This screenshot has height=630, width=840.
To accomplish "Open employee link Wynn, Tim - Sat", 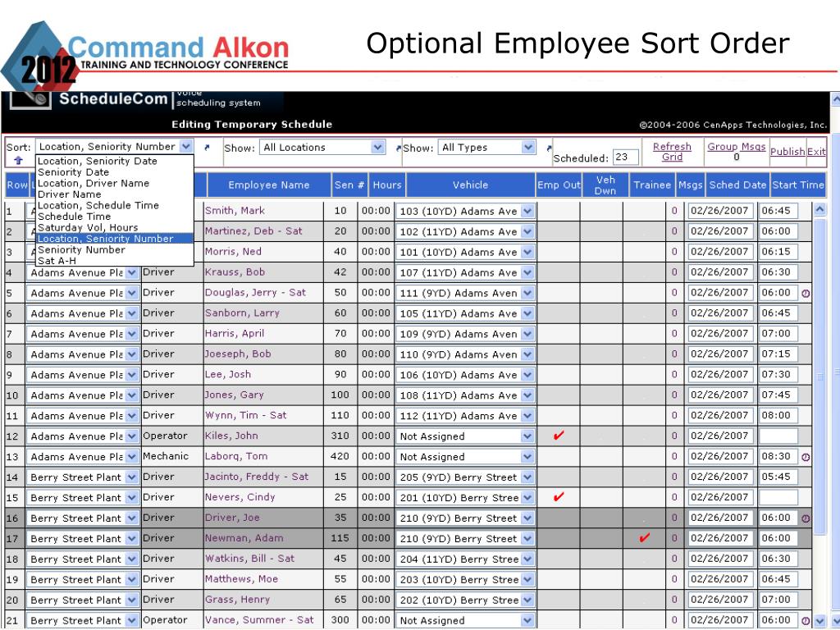I will [x=245, y=415].
